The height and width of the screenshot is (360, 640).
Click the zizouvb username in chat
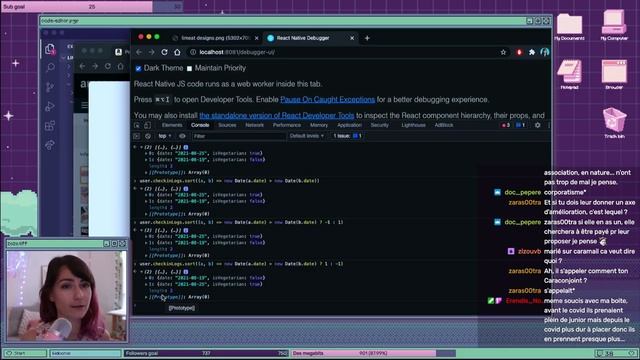click(529, 251)
